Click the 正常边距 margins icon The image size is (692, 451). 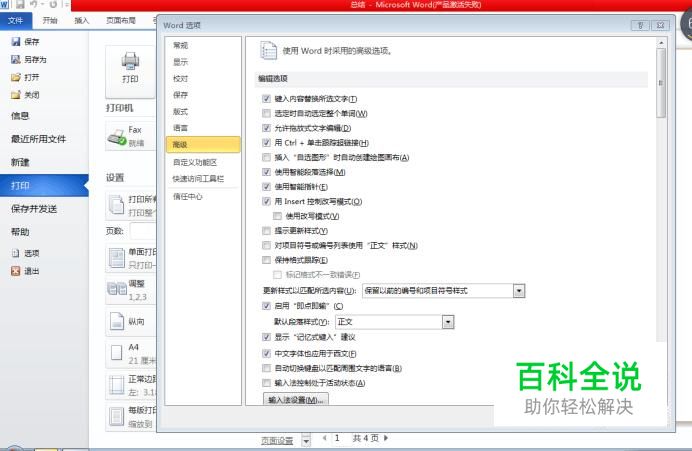coord(117,385)
